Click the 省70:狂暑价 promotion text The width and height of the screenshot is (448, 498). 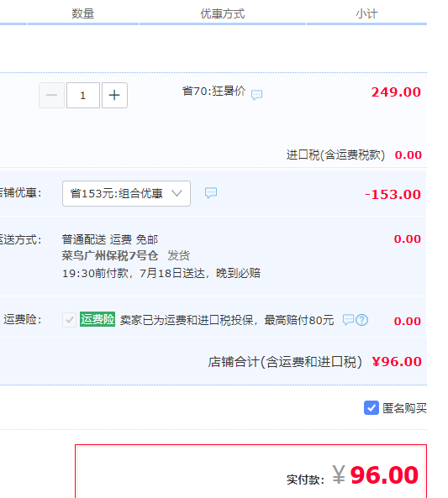click(213, 91)
